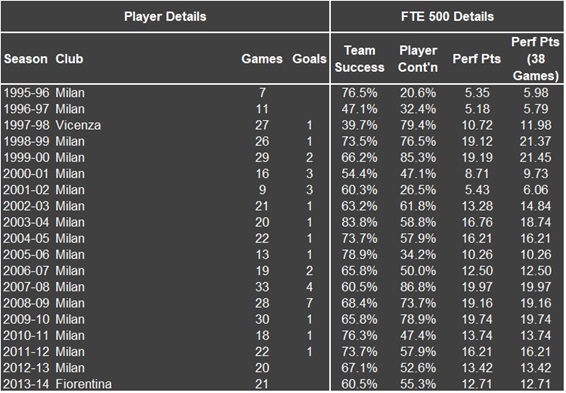
Task: Click the 1995-96 season cell
Action: [x=26, y=93]
